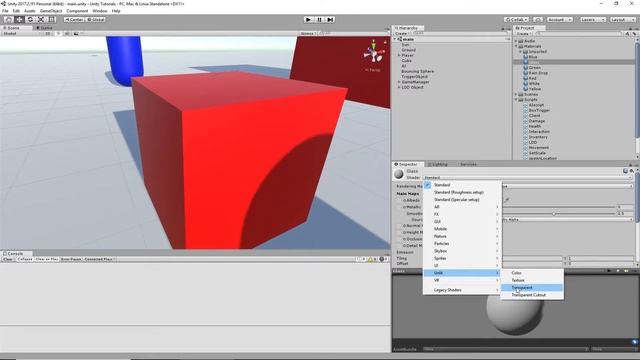Select the Blue material icon
The height and width of the screenshot is (360, 640).
(x=526, y=57)
